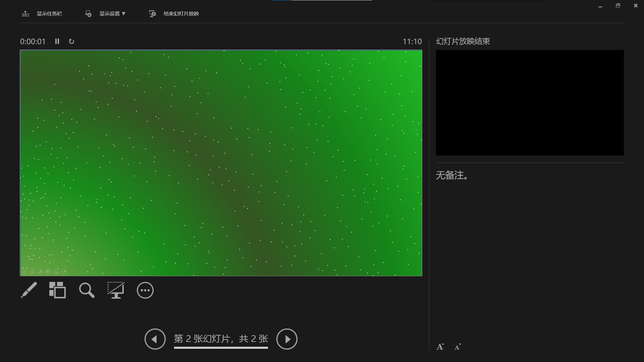Click 结束幻灯片放映 to end slideshow

[x=181, y=14]
